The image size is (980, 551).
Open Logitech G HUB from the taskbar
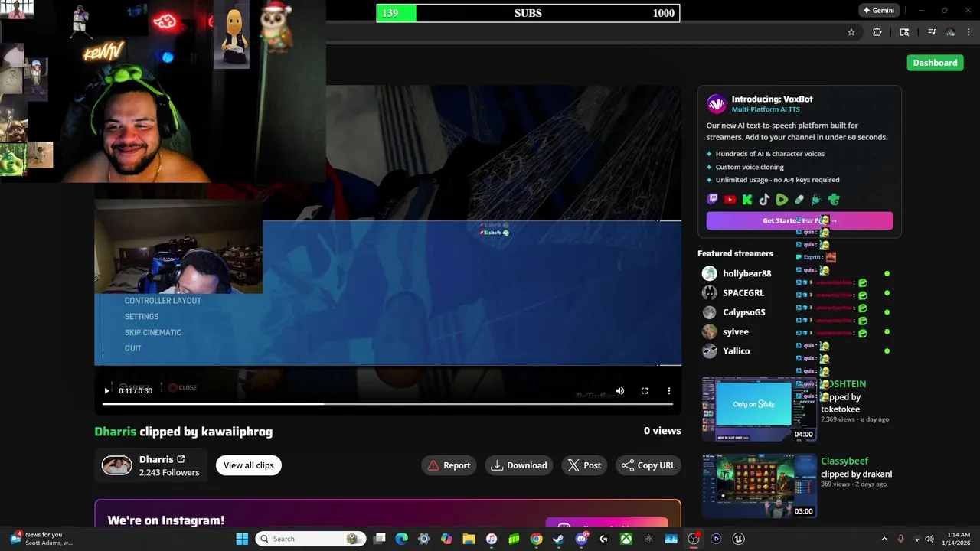603,539
